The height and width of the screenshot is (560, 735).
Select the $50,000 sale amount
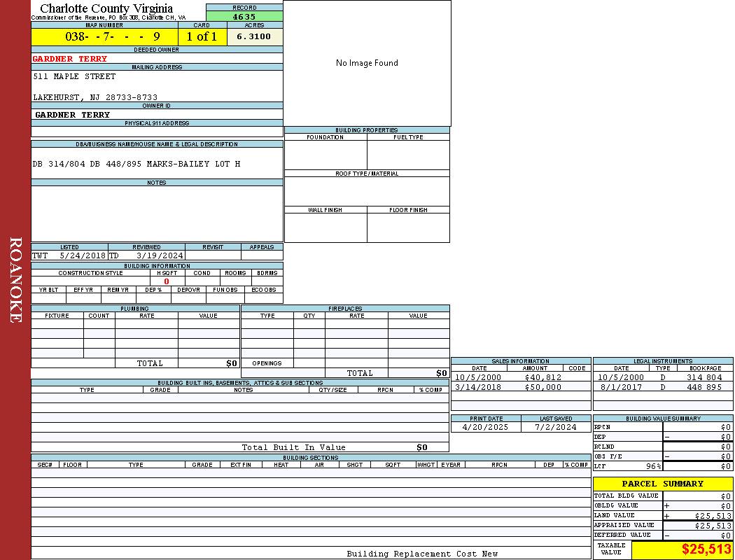(542, 387)
